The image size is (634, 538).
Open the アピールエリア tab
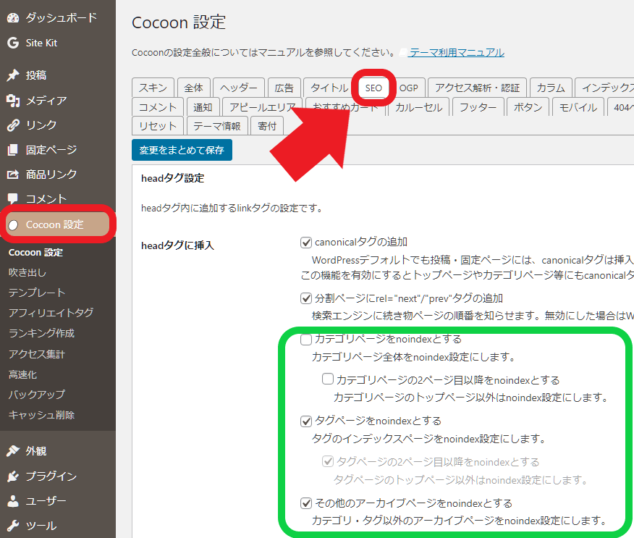point(262,107)
